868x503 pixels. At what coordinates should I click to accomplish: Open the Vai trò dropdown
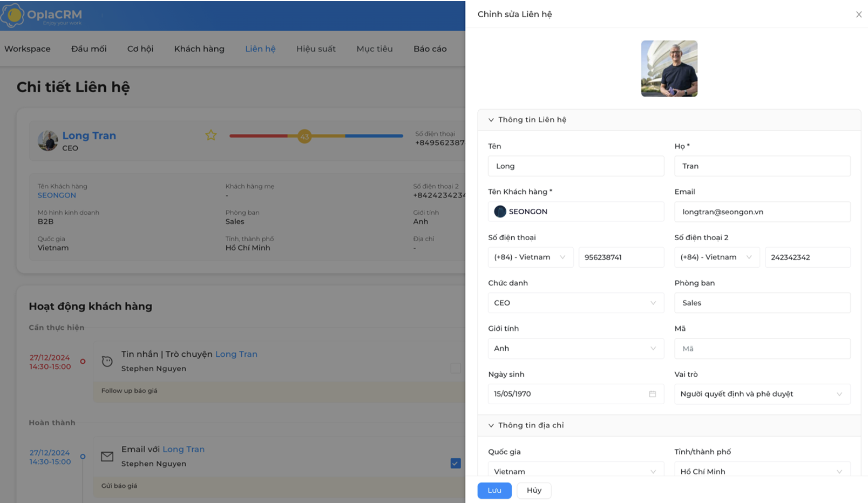coord(762,394)
